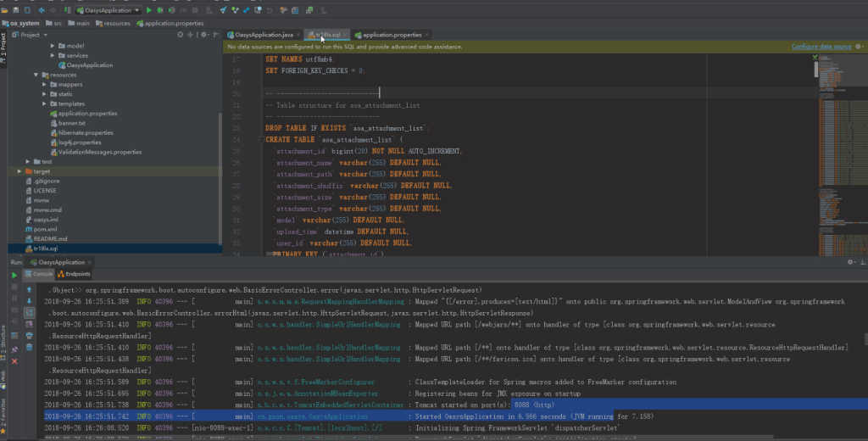Click the run with coverage icon in the top toolbar
Viewport: 868px width, 441px height.
(x=171, y=10)
